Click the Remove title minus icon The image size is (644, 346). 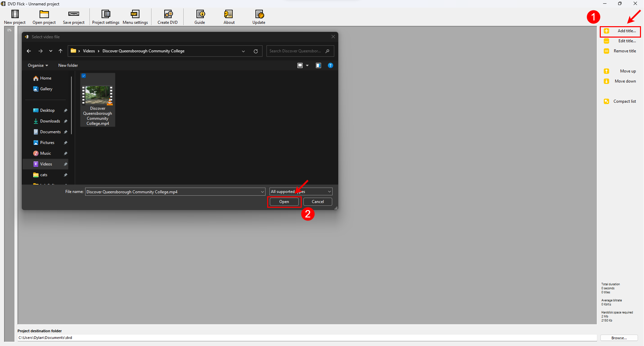click(x=606, y=51)
